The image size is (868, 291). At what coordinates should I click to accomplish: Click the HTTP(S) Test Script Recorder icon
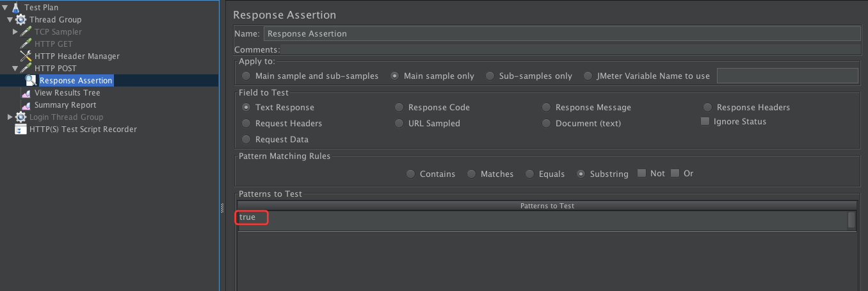(20, 129)
